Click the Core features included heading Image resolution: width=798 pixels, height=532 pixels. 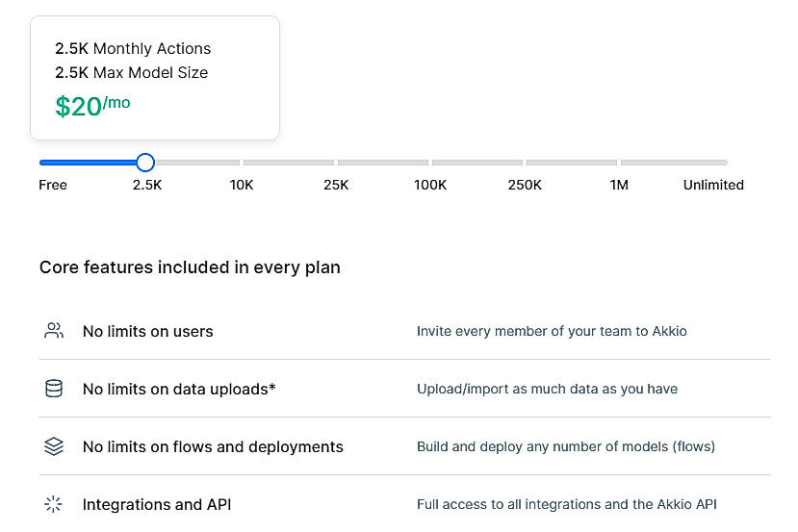point(190,267)
